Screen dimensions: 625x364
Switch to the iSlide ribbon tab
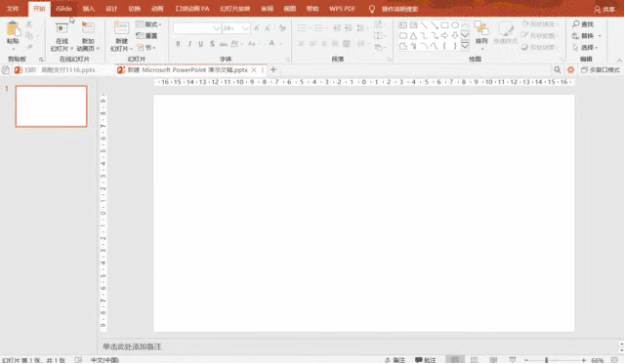(x=63, y=9)
